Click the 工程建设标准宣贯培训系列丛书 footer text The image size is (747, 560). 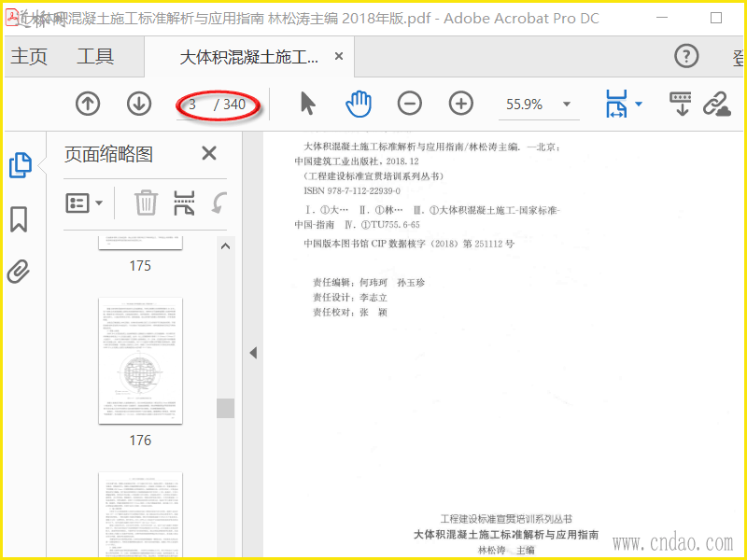click(506, 519)
